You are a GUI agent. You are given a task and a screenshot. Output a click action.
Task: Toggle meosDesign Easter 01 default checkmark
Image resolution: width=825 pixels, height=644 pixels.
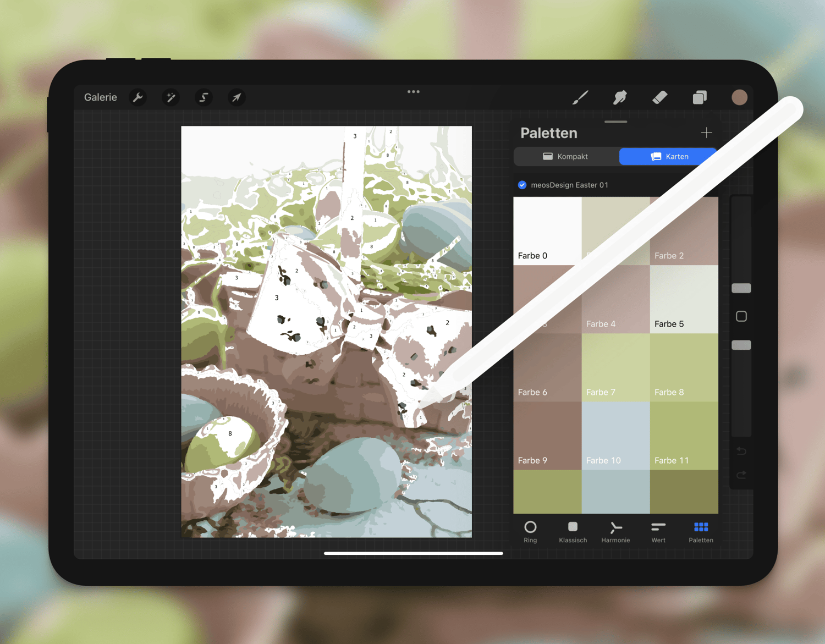click(x=522, y=185)
